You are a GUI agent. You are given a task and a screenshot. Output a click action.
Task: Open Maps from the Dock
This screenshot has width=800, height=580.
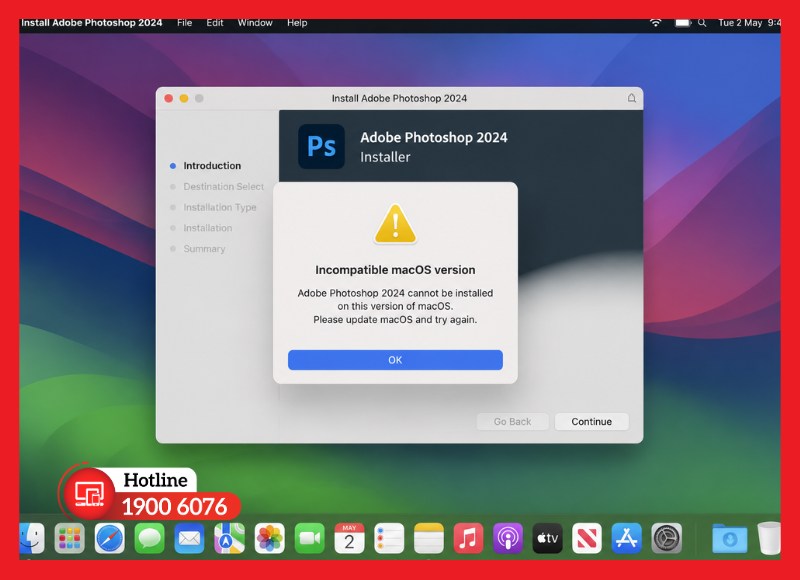229,538
